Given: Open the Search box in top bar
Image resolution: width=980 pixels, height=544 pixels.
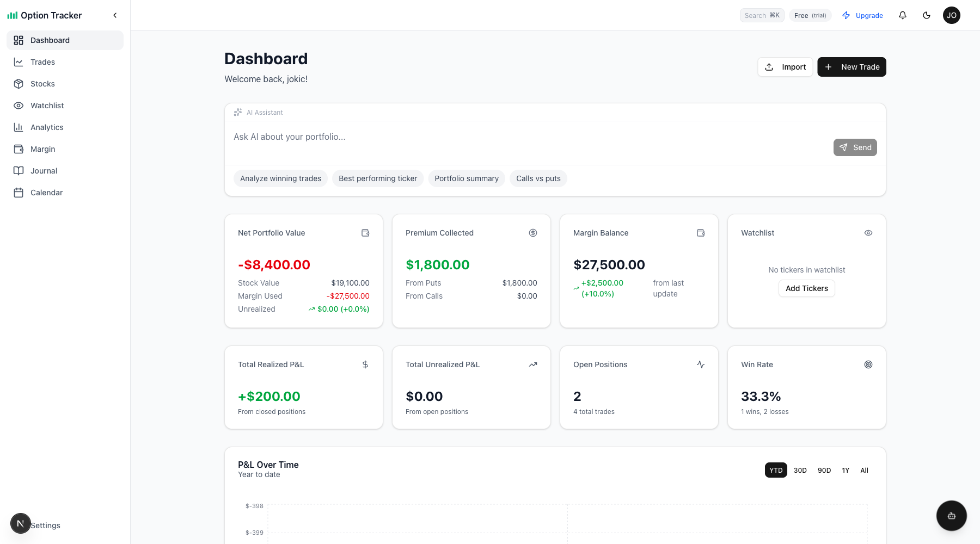Looking at the screenshot, I should [761, 15].
